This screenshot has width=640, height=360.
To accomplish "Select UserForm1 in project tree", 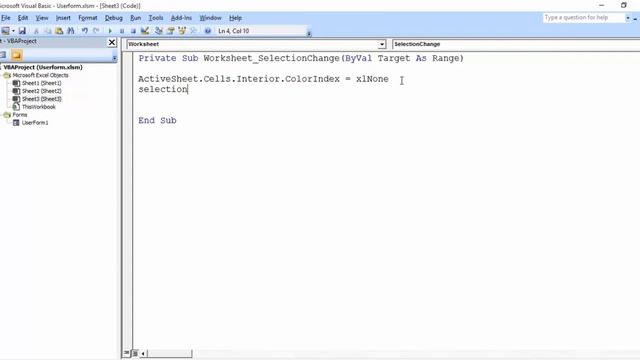I will (x=35, y=122).
